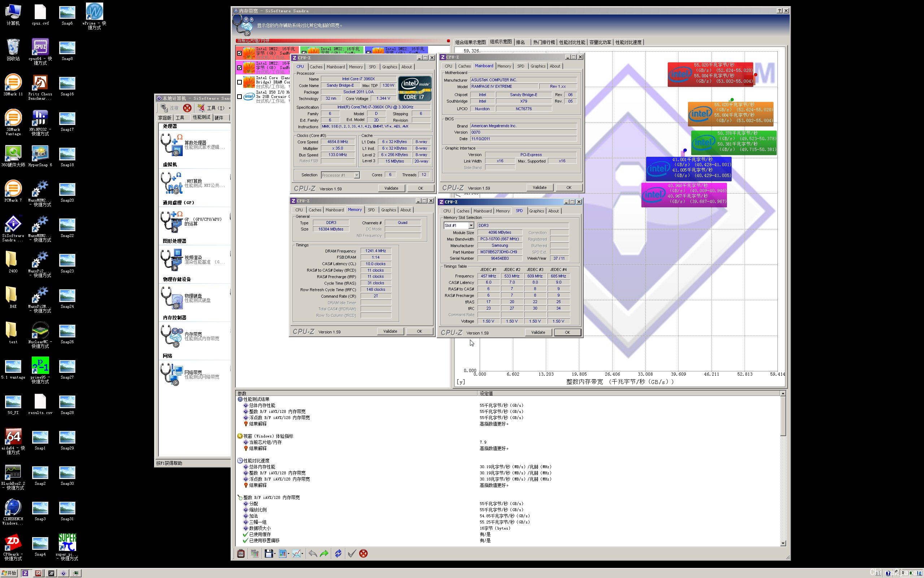Click the 设定值 column header
Viewport: 924px width, 578px height.
tap(628, 393)
